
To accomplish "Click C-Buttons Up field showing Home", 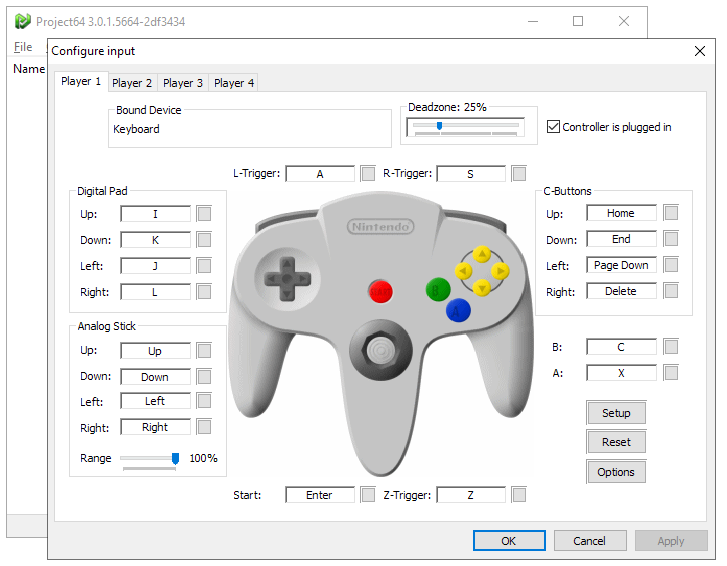I will point(621,213).
